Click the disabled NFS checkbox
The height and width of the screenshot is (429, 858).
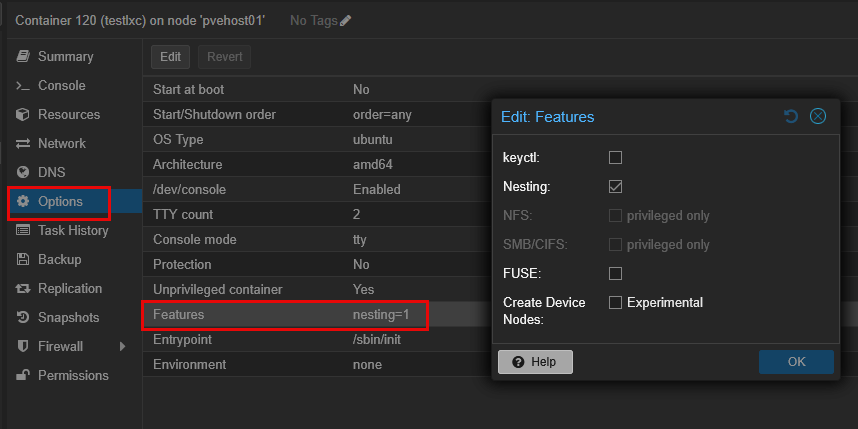(616, 216)
